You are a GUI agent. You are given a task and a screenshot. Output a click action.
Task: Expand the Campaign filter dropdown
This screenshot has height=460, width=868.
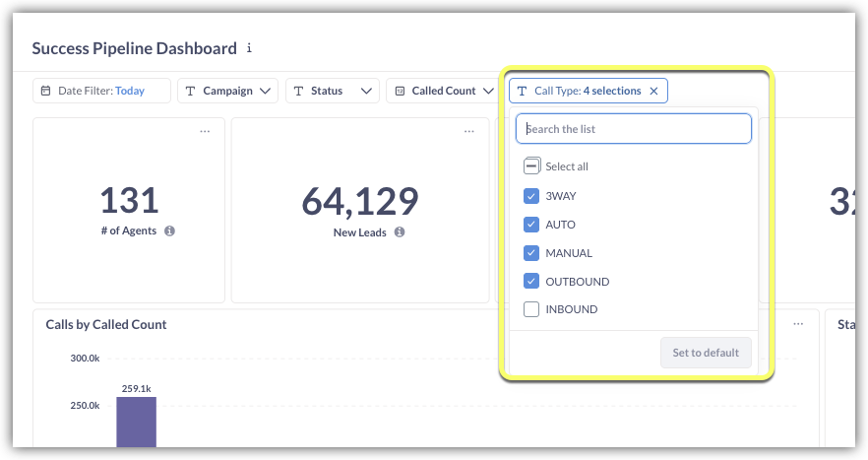(x=227, y=91)
